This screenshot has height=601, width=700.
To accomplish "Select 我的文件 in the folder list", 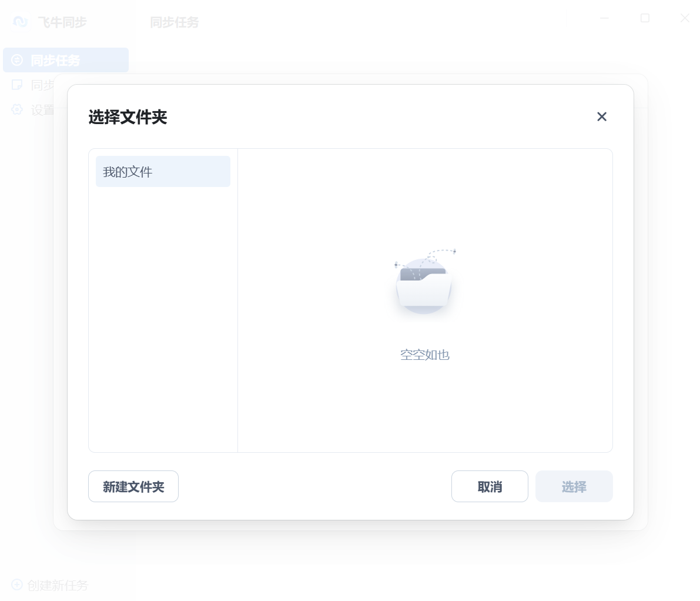I will click(163, 171).
